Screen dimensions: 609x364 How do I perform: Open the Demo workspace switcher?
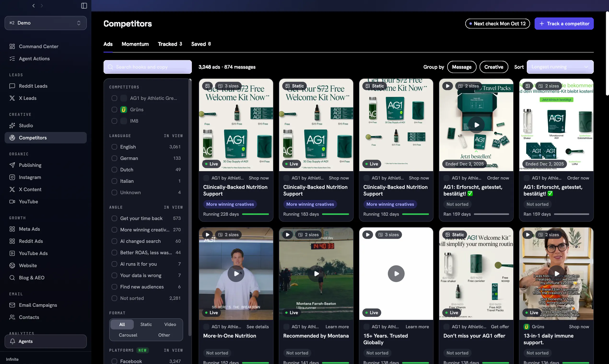(45, 23)
